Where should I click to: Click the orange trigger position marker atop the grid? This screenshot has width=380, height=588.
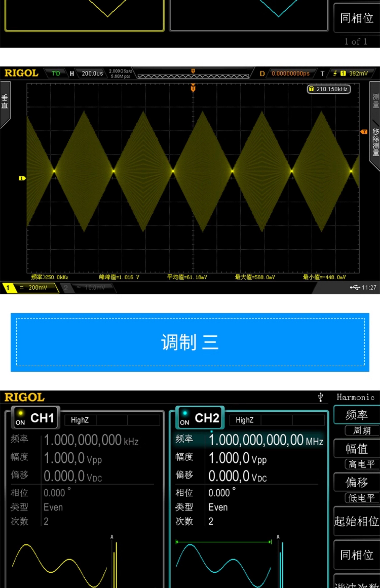tap(193, 88)
